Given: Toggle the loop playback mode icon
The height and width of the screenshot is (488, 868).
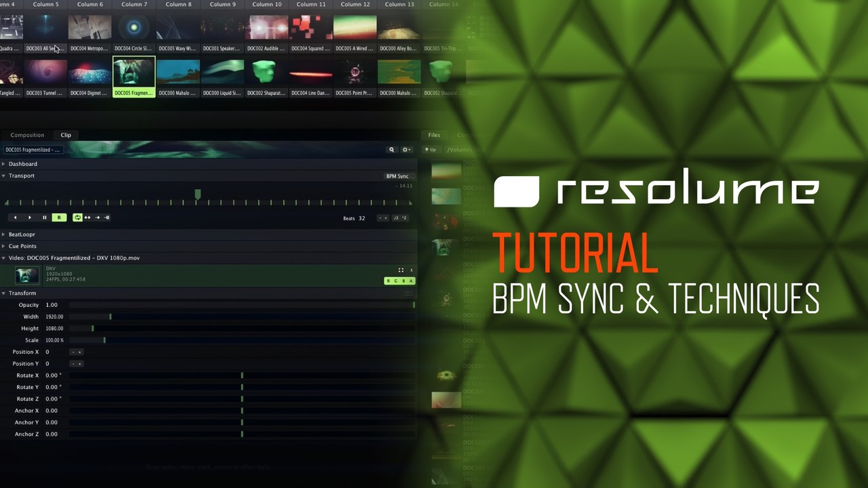Looking at the screenshot, I should point(77,218).
